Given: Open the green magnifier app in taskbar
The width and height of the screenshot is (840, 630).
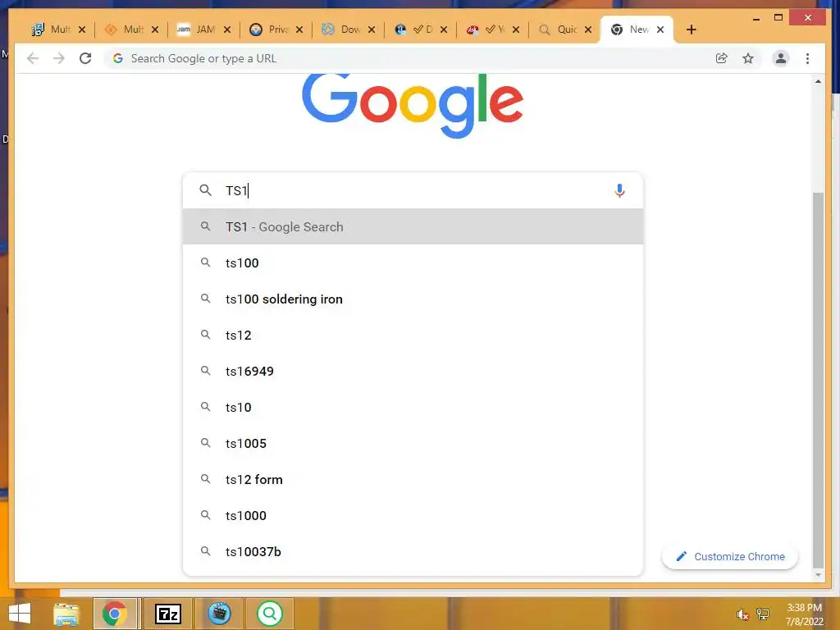Looking at the screenshot, I should point(269,614).
